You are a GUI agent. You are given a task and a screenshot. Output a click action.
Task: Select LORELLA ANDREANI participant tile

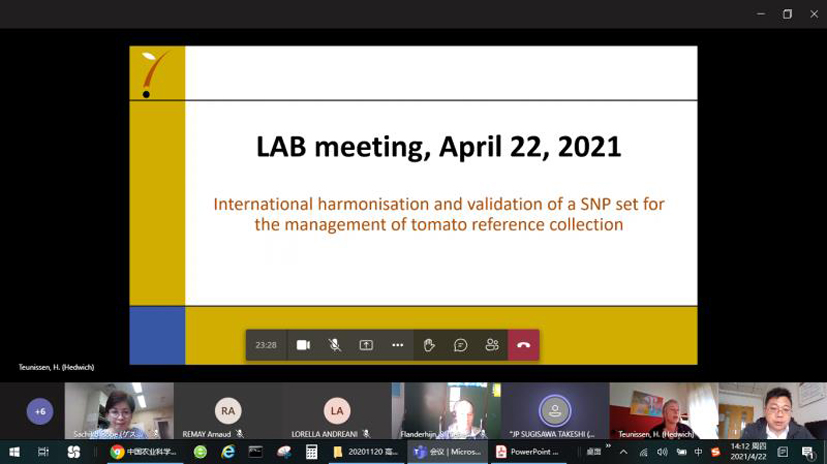point(337,411)
